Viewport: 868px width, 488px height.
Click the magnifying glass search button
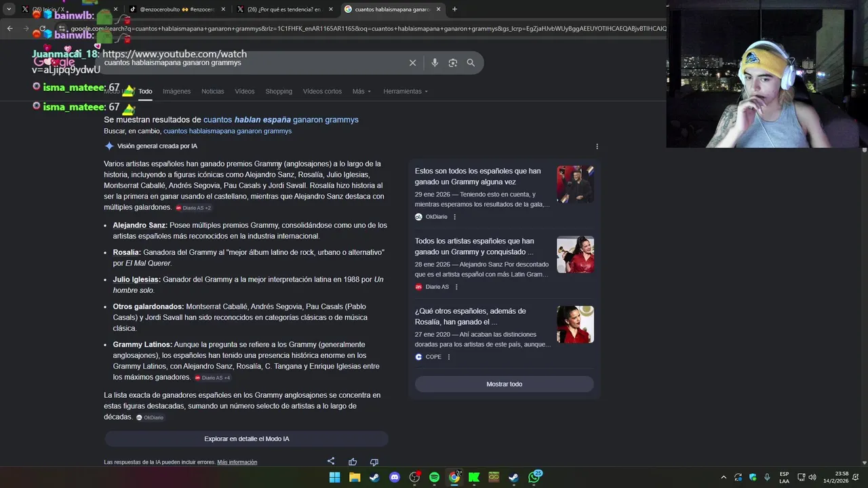[x=471, y=62]
